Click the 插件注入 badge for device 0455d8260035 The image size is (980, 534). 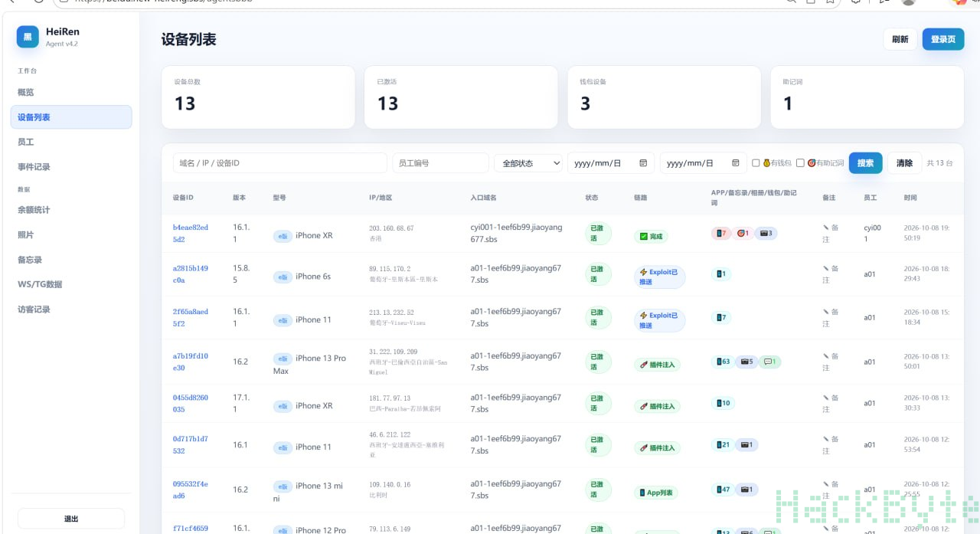click(658, 406)
